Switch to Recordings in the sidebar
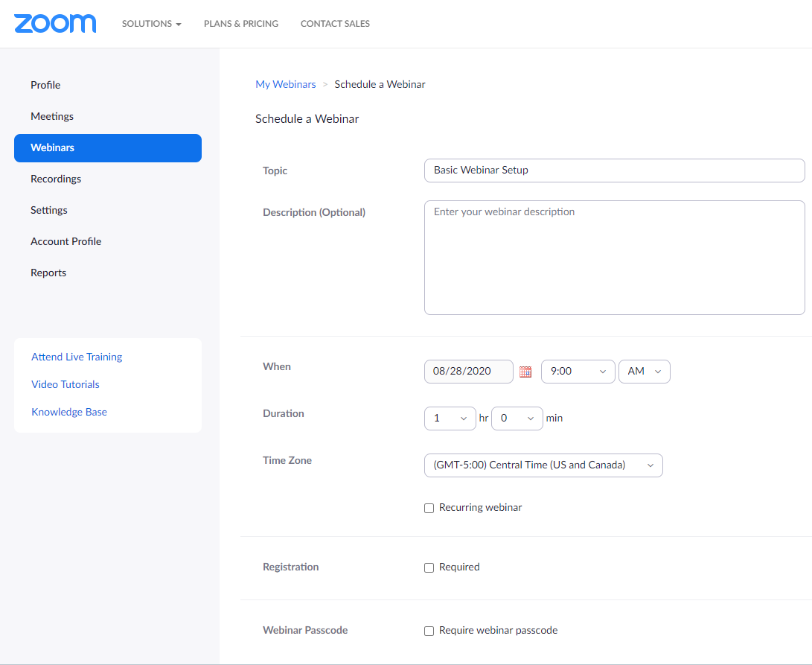Screen dimensions: 812x665 56,179
